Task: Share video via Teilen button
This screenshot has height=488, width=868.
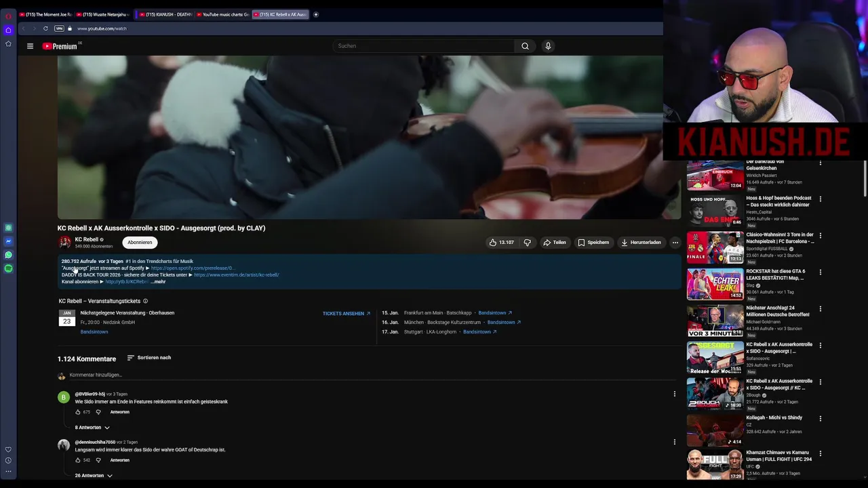Action: tap(555, 242)
